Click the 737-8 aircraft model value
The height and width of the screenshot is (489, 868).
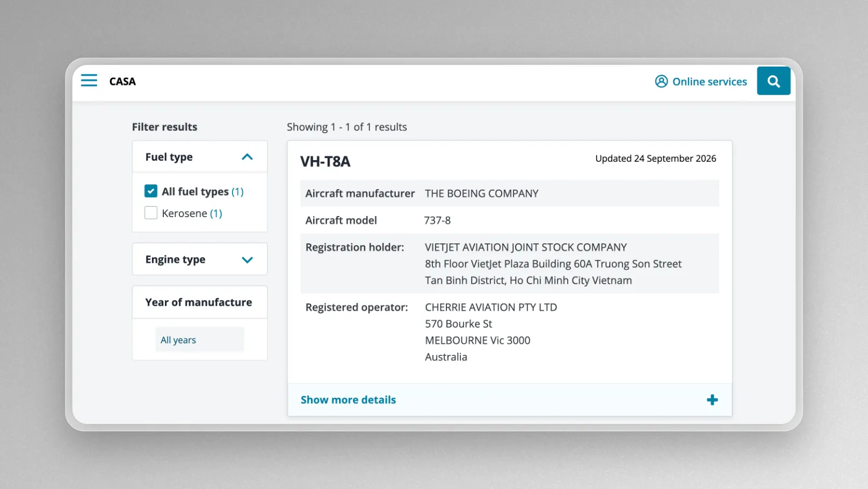[x=437, y=220]
